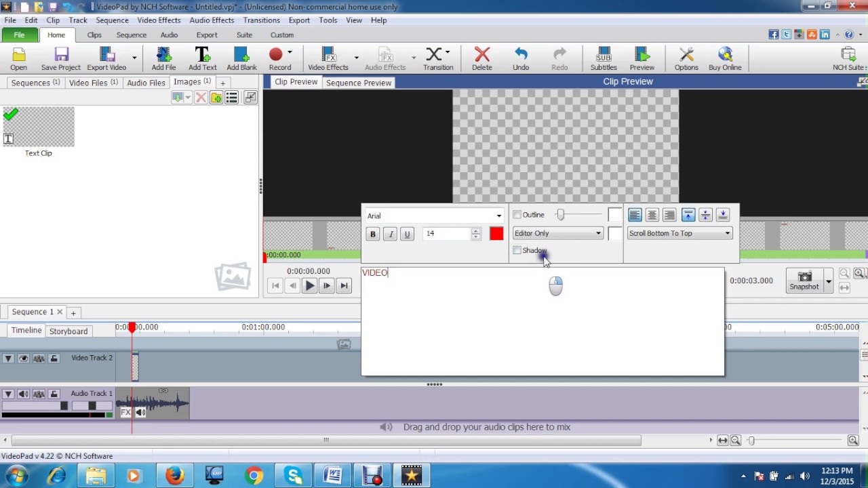Open the Scroll Bottom To Top dropdown
This screenshot has height=488, width=868.
(679, 233)
